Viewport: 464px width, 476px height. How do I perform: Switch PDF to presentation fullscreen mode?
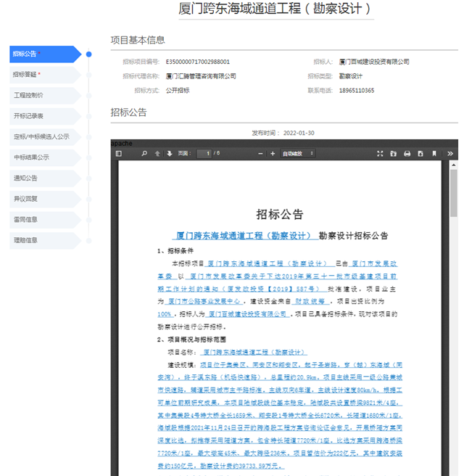[380, 154]
